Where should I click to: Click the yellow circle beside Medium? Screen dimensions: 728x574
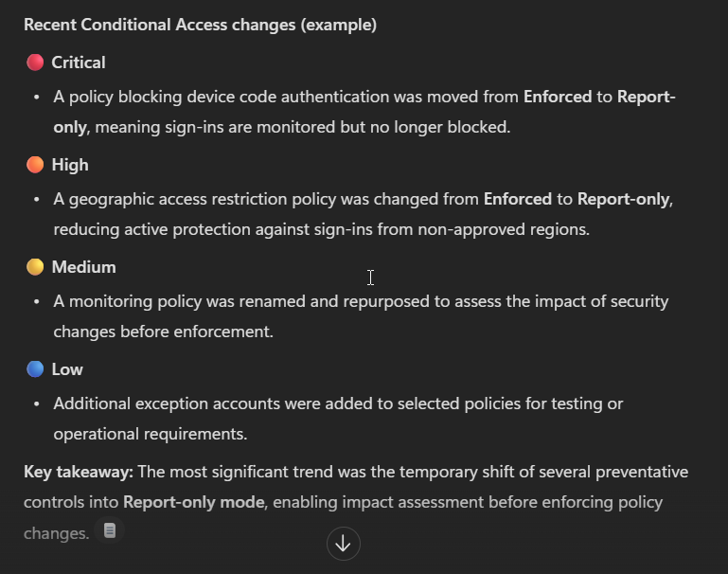(x=35, y=267)
